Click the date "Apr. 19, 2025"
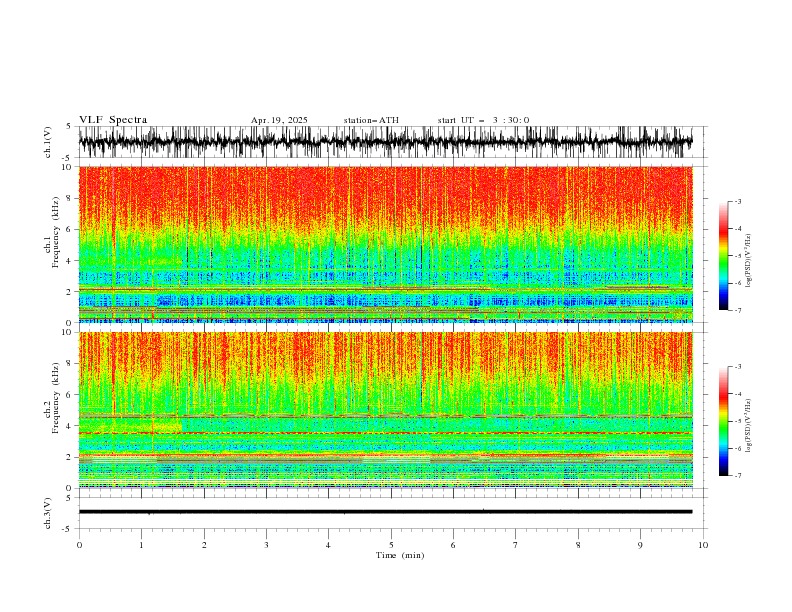Image resolution: width=792 pixels, height=612 pixels. point(279,120)
